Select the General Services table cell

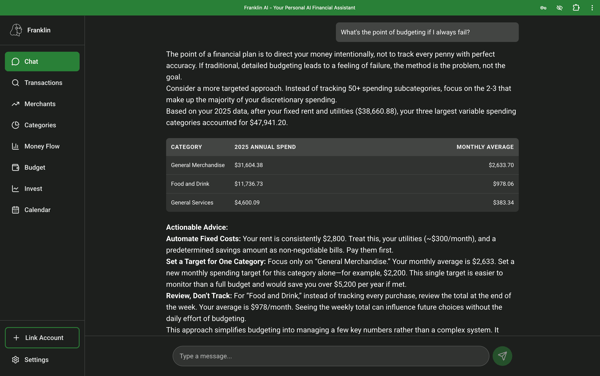pos(192,203)
